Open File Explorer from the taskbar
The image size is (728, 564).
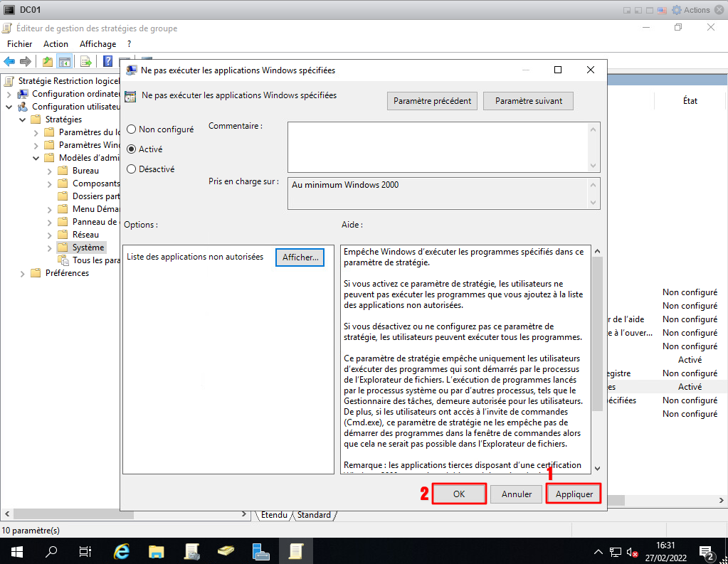[x=157, y=551]
